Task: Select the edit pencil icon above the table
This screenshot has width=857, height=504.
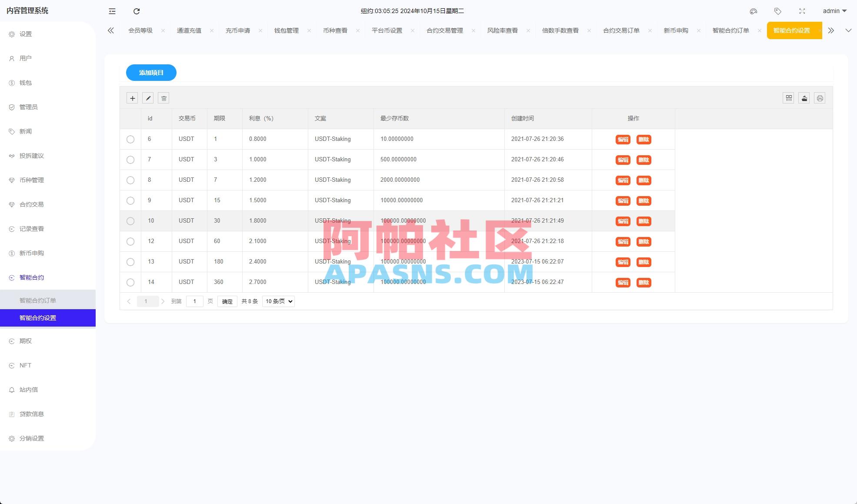Action: coord(148,98)
